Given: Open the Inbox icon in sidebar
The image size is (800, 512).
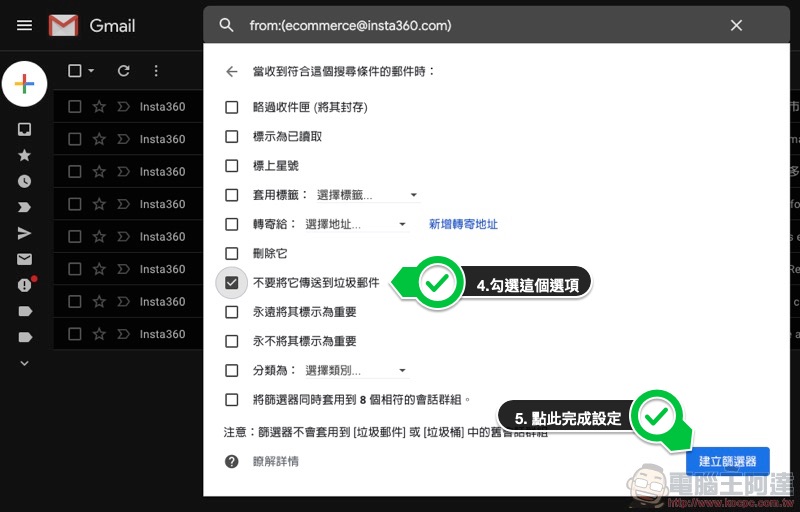Looking at the screenshot, I should [x=24, y=129].
